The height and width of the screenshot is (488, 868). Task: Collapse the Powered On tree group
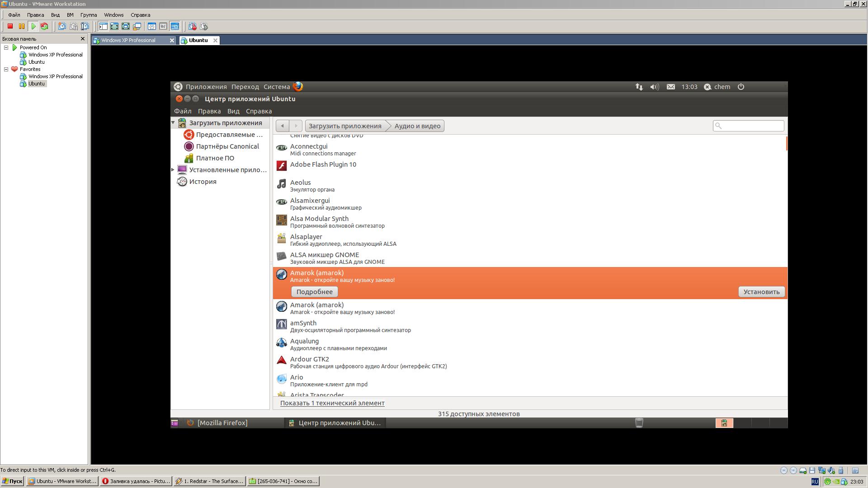pos(6,47)
